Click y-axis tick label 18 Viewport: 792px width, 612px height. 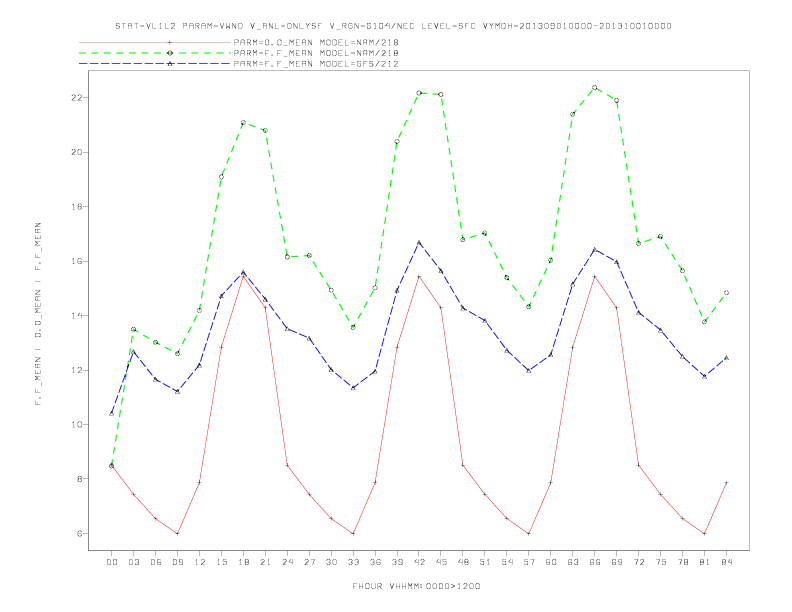(x=77, y=207)
